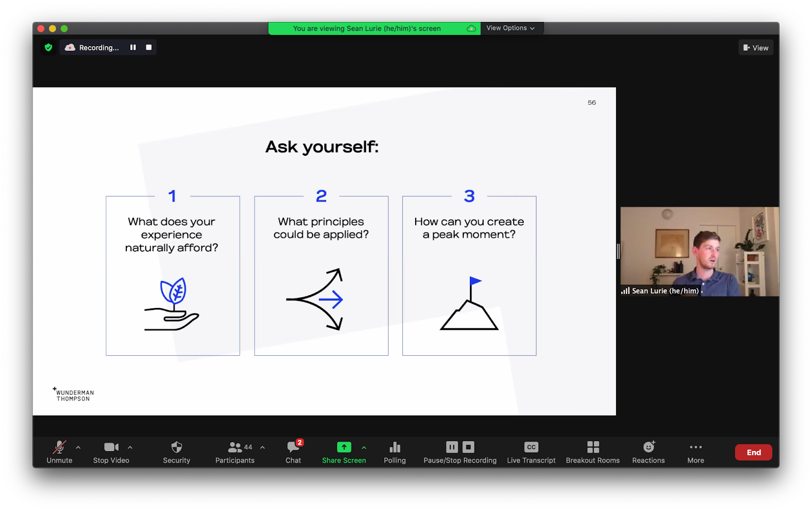Open Chat with unread messages

pos(293,452)
